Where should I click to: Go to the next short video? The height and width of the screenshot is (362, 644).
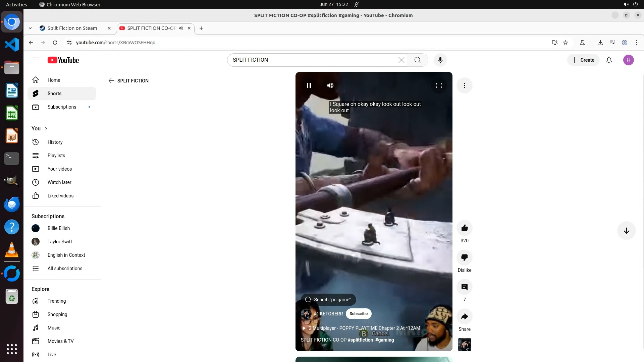626,231
